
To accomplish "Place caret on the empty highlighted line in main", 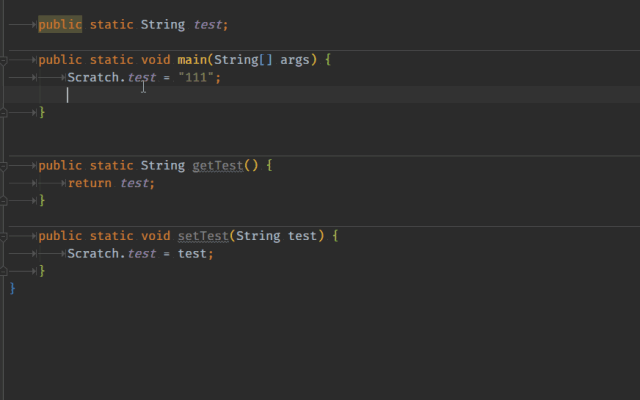I will pyautogui.click(x=320, y=95).
